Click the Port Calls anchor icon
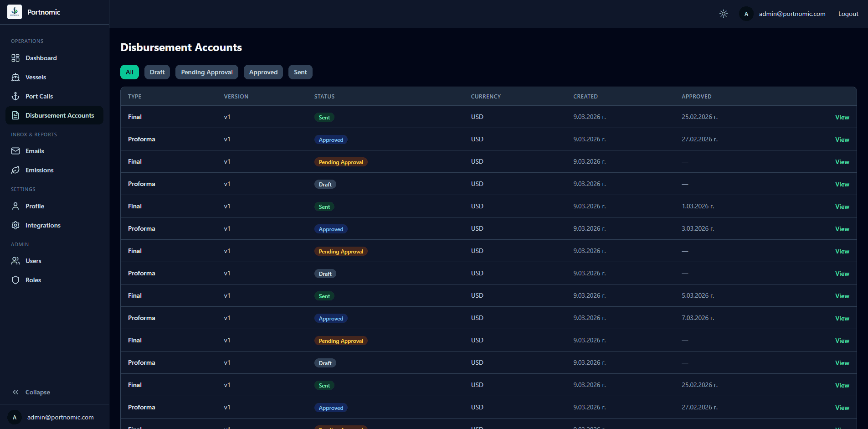The image size is (868, 429). click(x=15, y=96)
